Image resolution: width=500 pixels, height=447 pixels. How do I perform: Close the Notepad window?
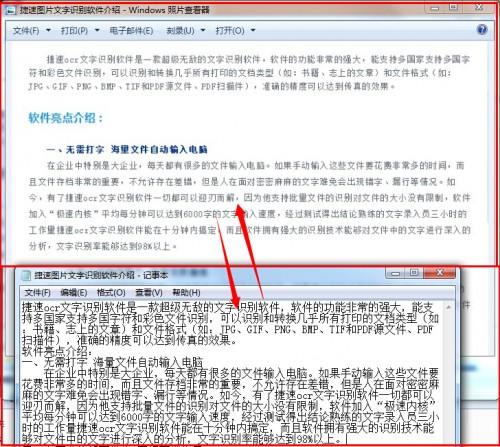tap(440, 273)
